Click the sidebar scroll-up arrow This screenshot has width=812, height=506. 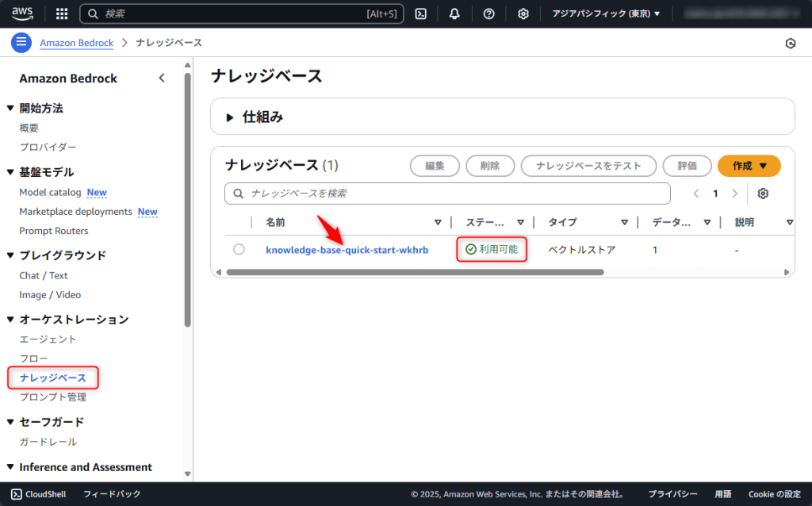[187, 65]
